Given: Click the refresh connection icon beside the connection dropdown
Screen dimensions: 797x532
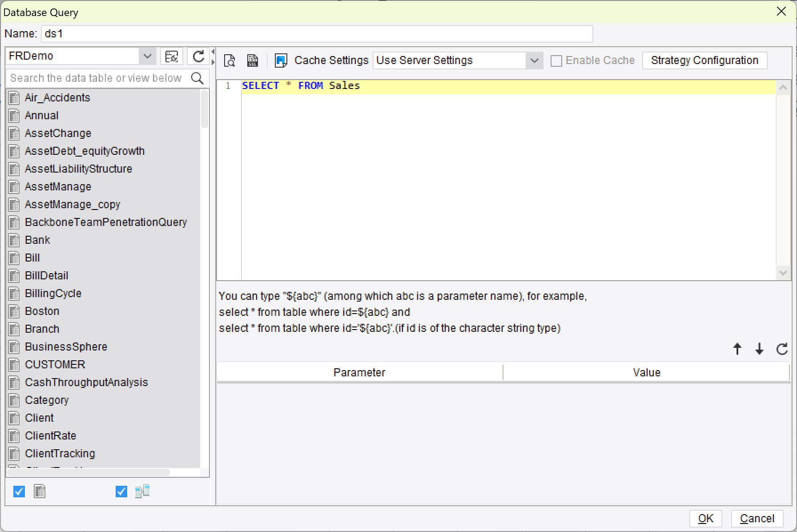Looking at the screenshot, I should point(198,56).
